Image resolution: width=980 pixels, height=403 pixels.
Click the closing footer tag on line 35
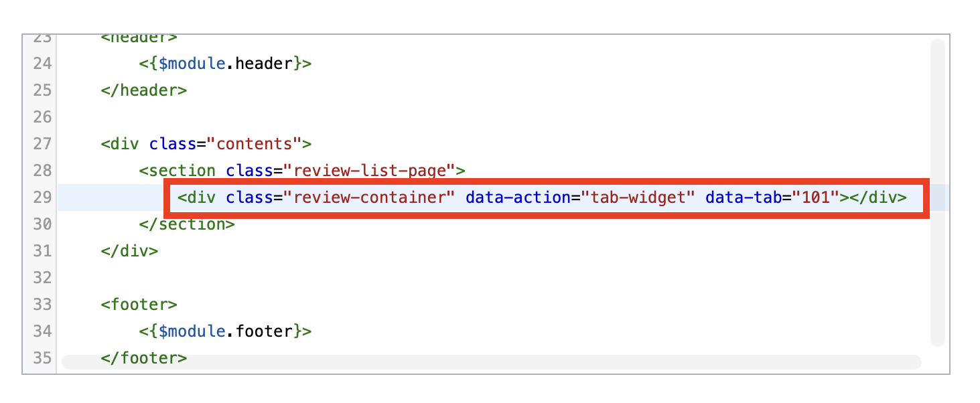pos(144,358)
